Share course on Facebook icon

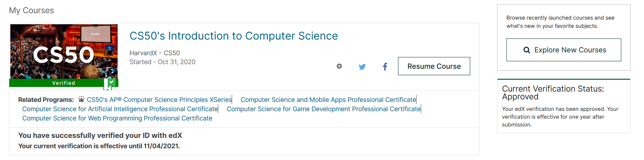(385, 66)
